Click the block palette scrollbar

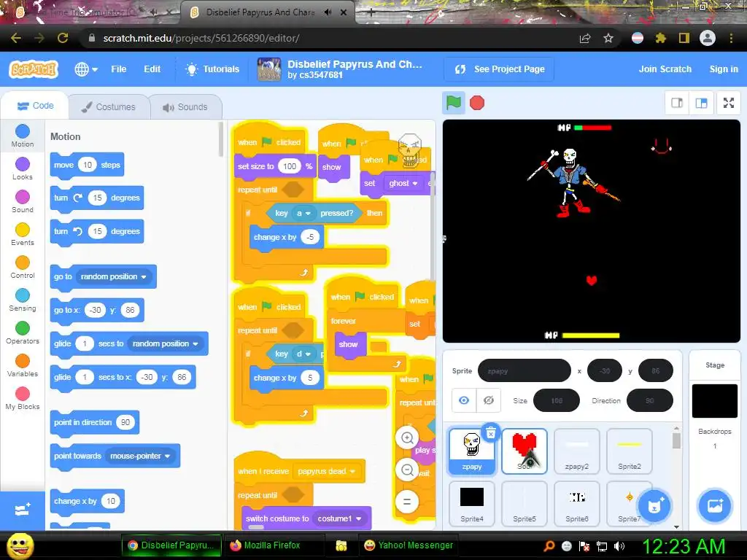[220, 139]
